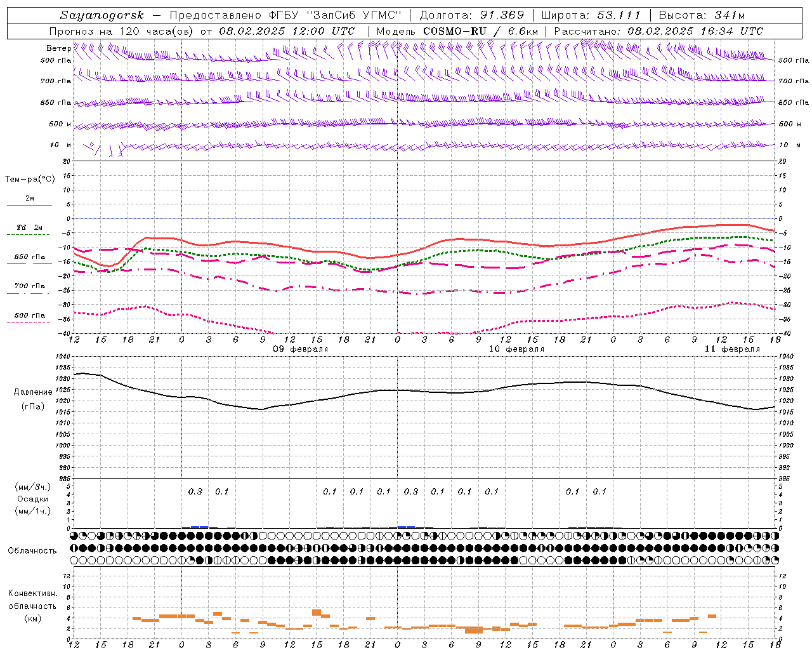Click the Модель COSMO-RU / 6.6км label

457,31
